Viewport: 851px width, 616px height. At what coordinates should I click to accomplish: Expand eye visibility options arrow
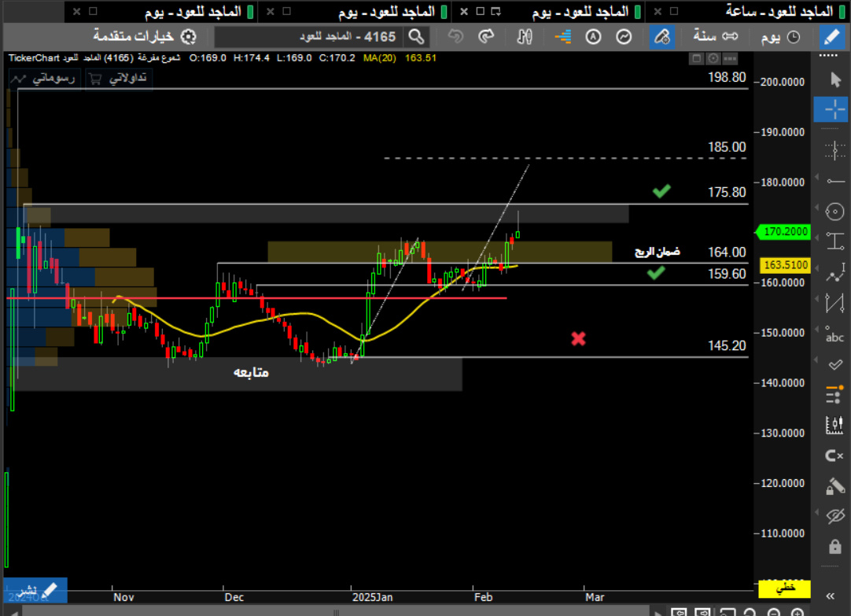[817, 512]
